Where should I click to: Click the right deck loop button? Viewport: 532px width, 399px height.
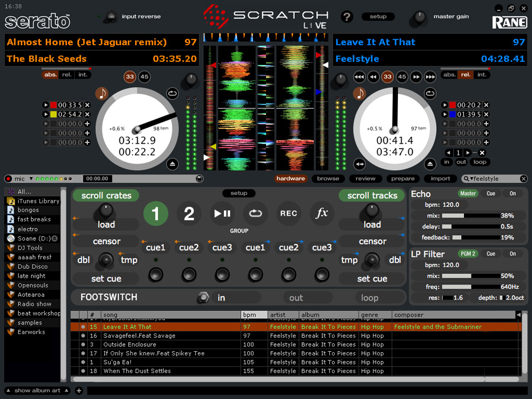480,162
